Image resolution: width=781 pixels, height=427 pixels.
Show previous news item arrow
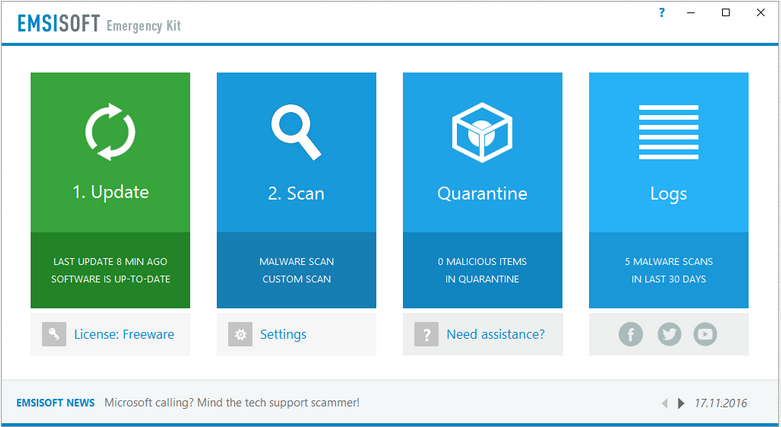[x=664, y=403]
